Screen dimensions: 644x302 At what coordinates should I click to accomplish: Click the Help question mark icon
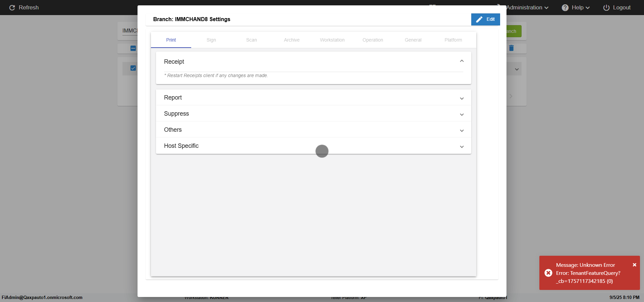(565, 7)
